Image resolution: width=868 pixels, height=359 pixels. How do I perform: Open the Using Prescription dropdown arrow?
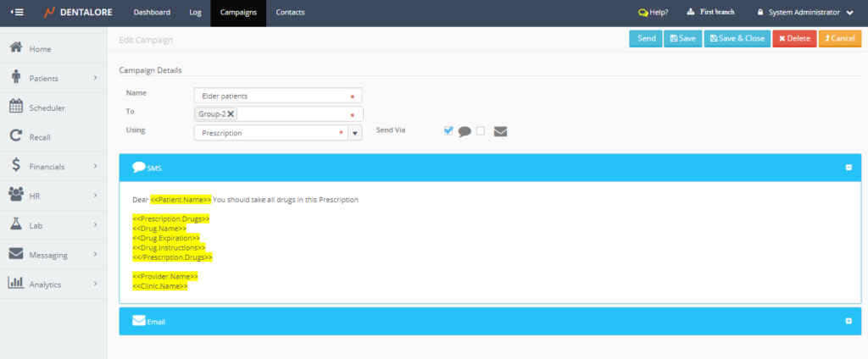355,133
